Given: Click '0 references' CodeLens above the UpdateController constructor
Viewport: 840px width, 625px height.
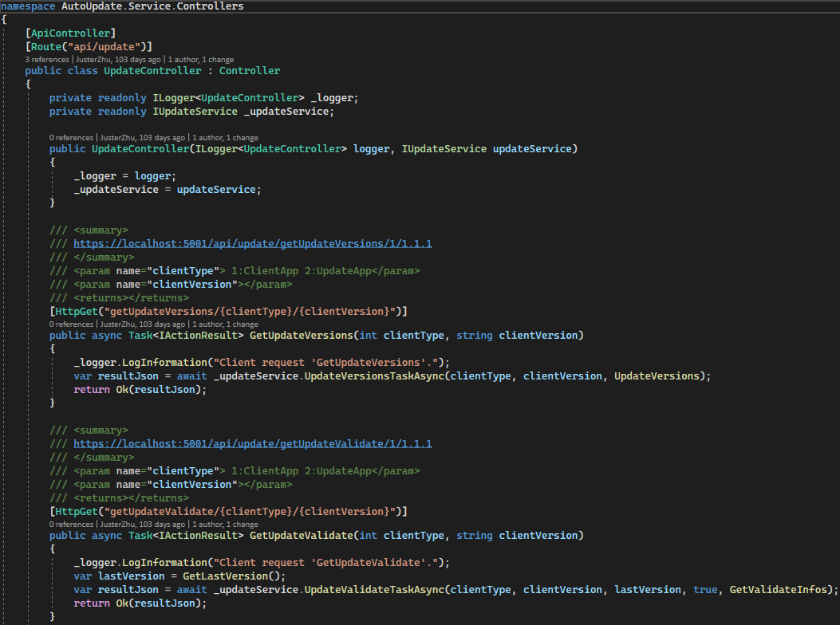Looking at the screenshot, I should click(71, 138).
